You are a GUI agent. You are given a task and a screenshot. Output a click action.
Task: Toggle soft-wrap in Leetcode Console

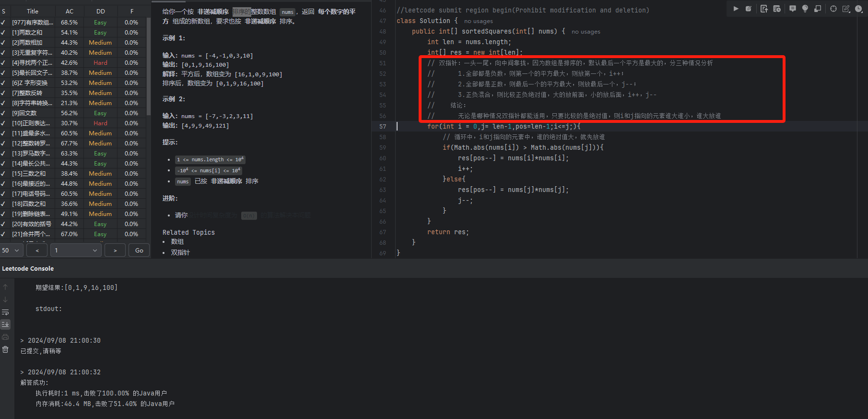point(5,312)
